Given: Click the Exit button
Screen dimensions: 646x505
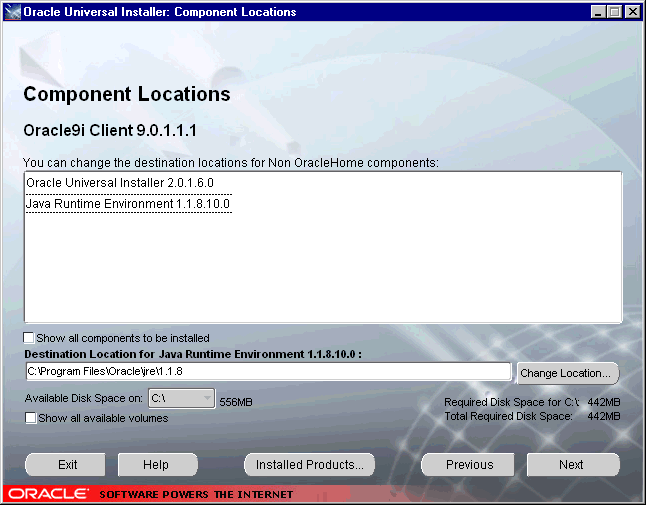Looking at the screenshot, I should 66,465.
